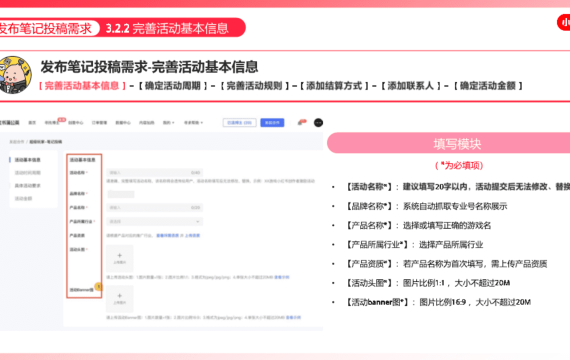
Task: Click the slide title 3.2.2 完善活动基本信息
Action: [167, 28]
